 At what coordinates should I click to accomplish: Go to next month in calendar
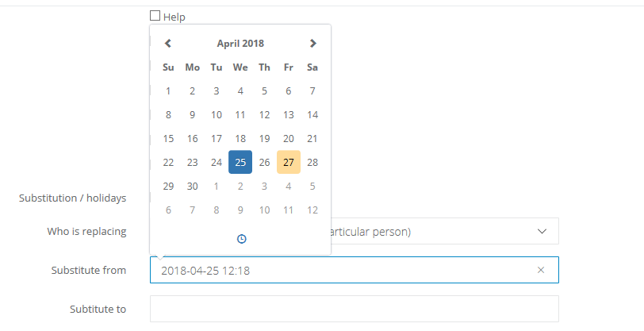[312, 44]
